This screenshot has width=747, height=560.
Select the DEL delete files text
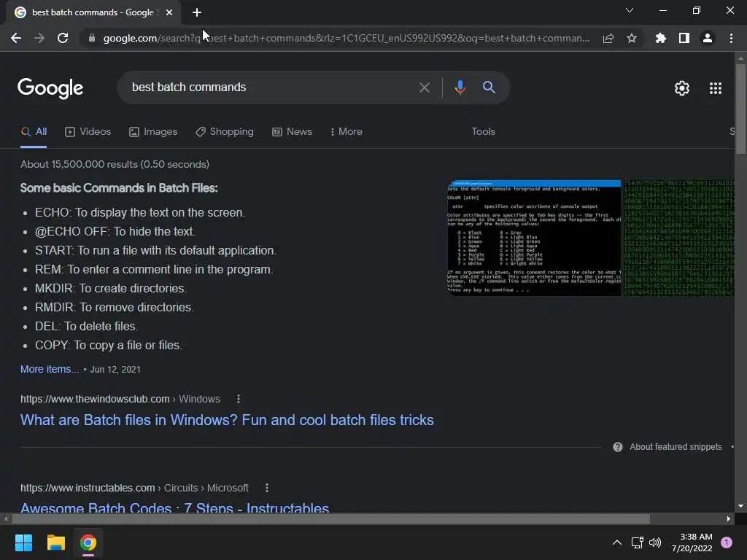point(86,326)
